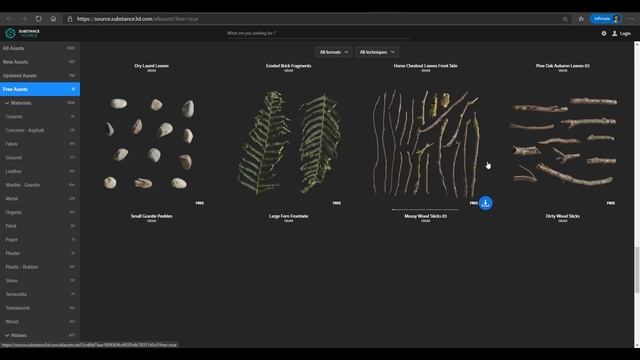Reload the page with the browser refresh icon

click(38, 19)
